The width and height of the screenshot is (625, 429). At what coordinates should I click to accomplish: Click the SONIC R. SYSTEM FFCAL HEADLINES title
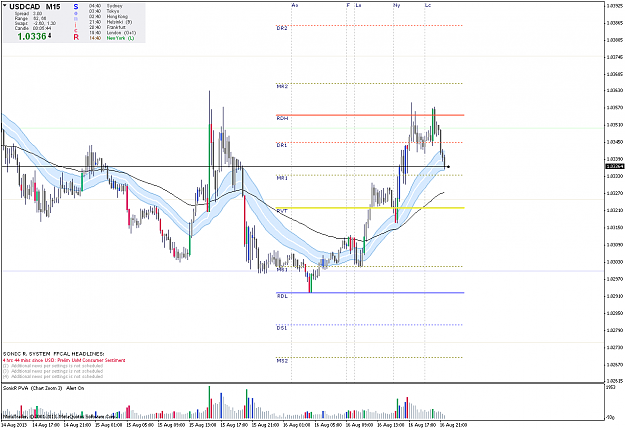coord(53,354)
